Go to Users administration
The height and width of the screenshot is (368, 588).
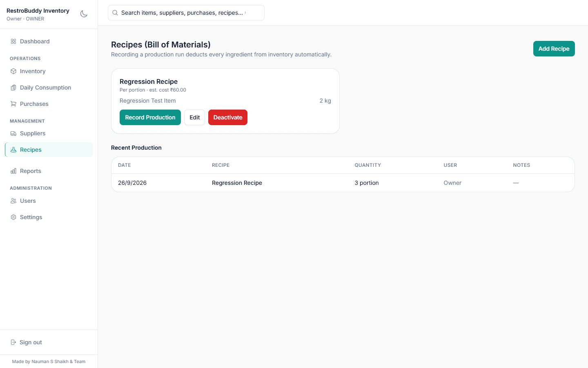tap(49, 201)
